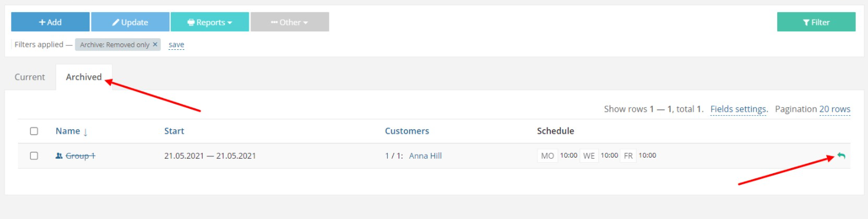
Task: Tick the Group 1 row checkbox
Action: (x=34, y=156)
